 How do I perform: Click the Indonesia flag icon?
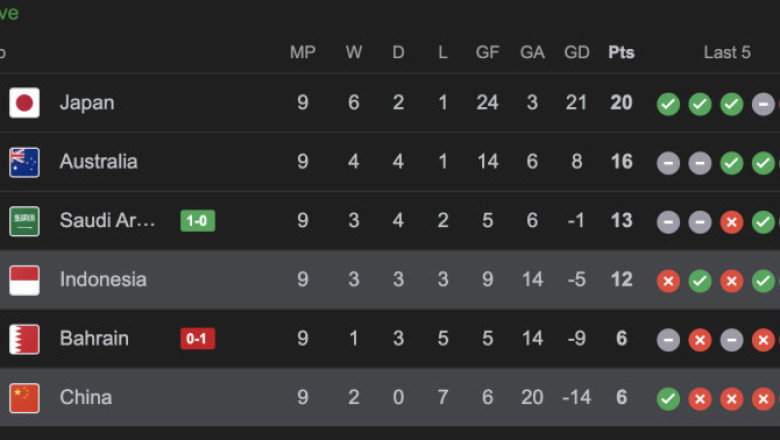pyautogui.click(x=24, y=280)
